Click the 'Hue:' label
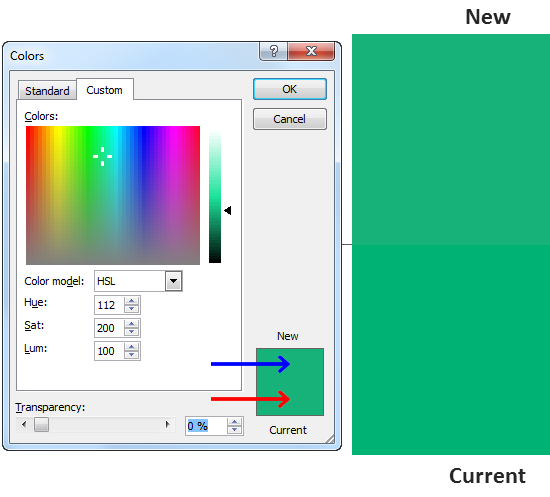 35,302
